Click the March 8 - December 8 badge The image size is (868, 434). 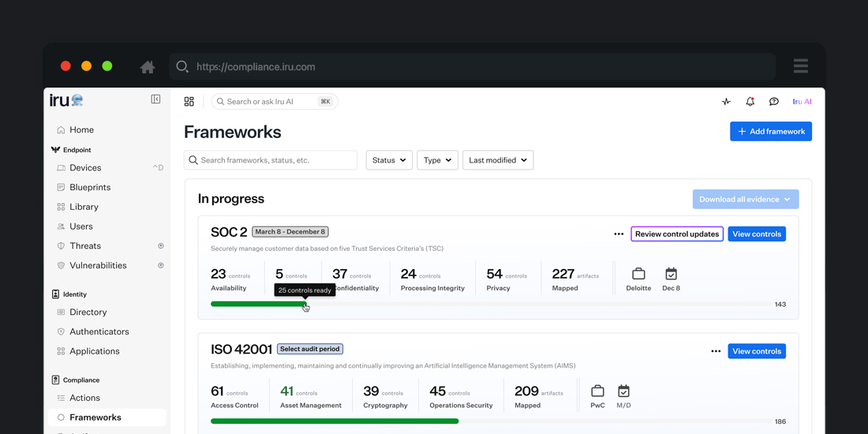point(290,232)
